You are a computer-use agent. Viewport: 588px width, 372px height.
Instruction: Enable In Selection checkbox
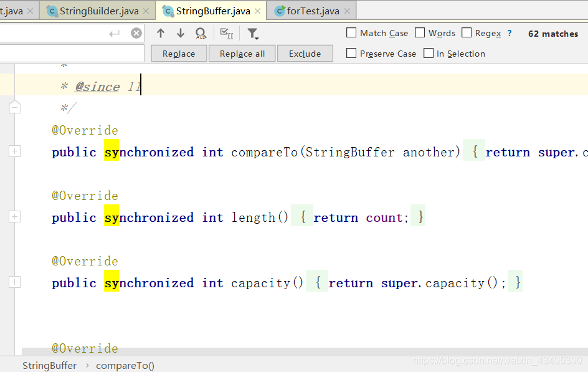tap(429, 53)
